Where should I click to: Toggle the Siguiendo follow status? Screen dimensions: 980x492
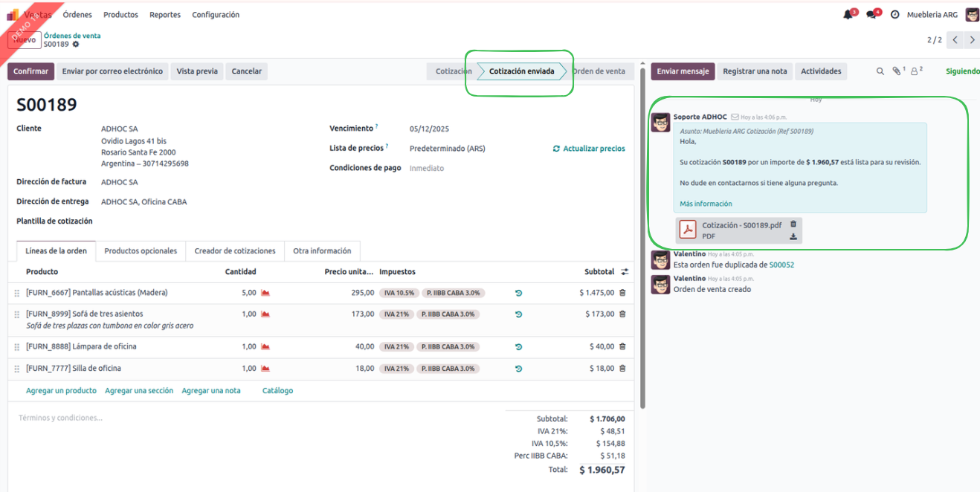(962, 71)
